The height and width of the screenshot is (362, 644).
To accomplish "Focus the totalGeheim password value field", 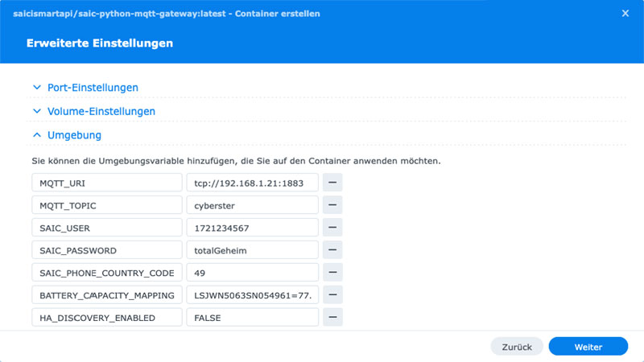I will 252,250.
